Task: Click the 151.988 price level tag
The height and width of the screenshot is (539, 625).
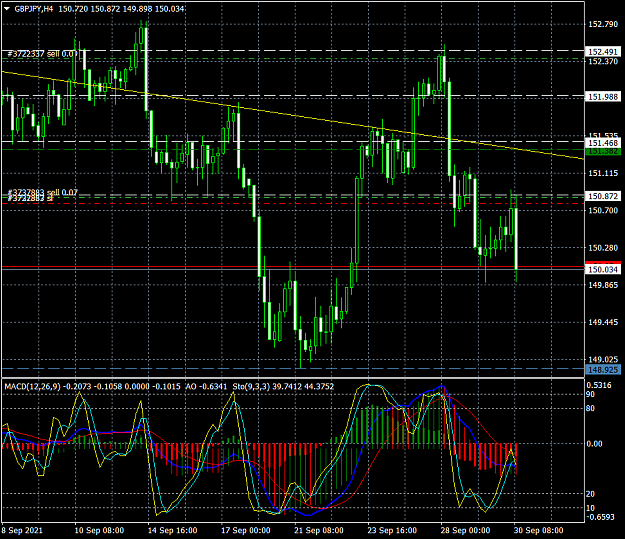Action: 603,97
